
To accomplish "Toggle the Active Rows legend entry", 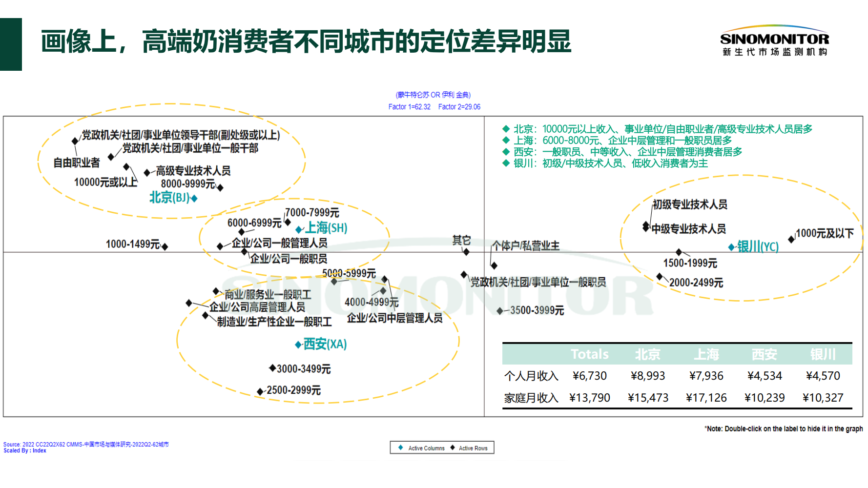I will (x=469, y=448).
